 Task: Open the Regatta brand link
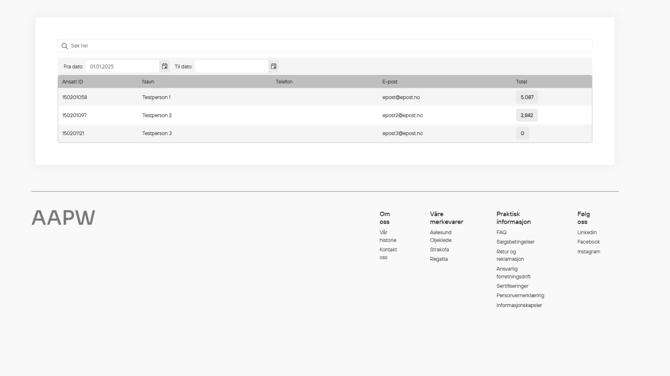(x=439, y=259)
